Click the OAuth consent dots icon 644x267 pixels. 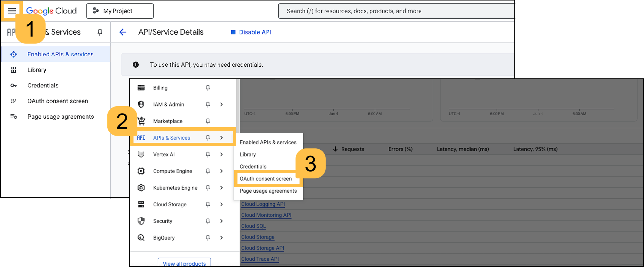coord(13,101)
